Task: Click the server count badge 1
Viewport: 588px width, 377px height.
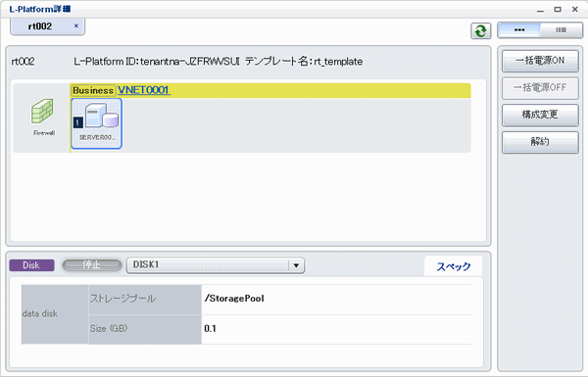Action: coord(78,122)
